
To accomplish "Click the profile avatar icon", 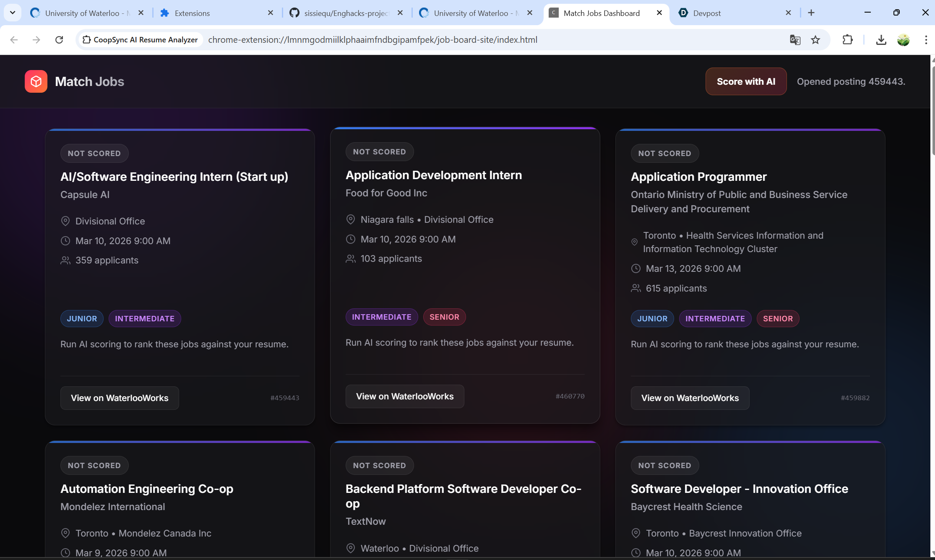I will coord(903,40).
